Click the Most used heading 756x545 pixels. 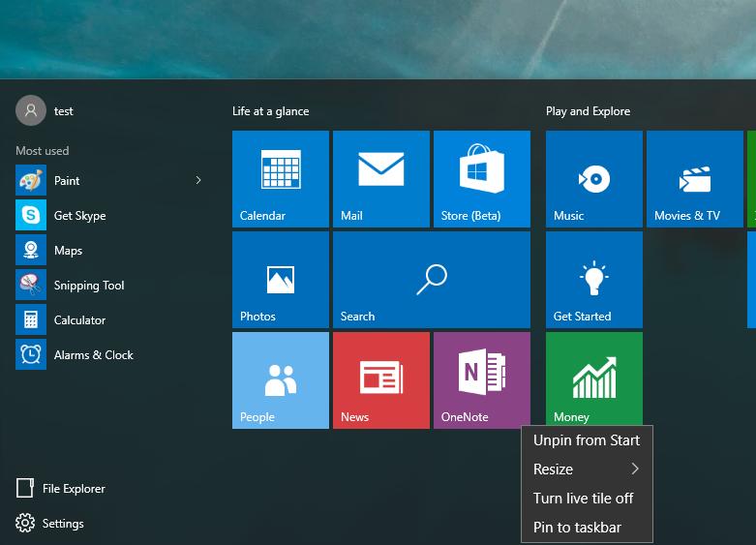[x=43, y=150]
